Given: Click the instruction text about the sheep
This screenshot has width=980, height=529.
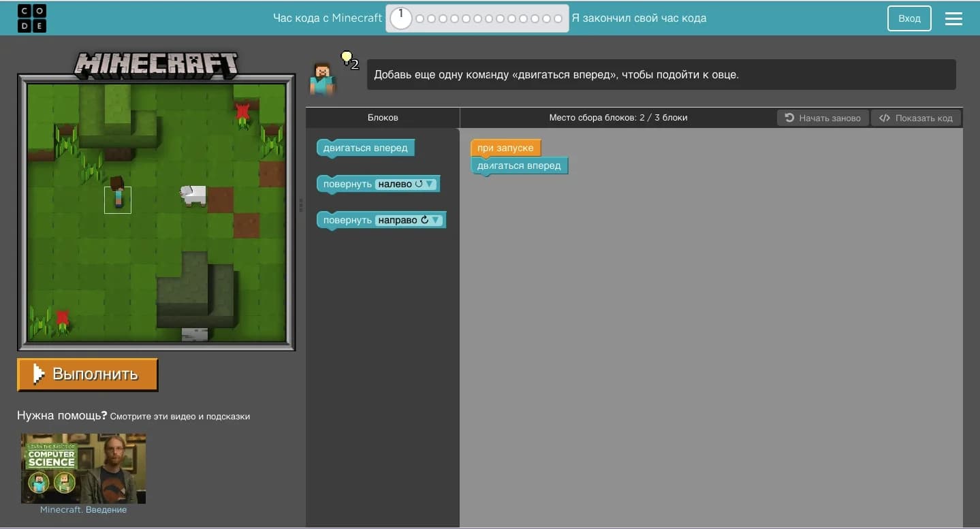Looking at the screenshot, I should [x=556, y=75].
